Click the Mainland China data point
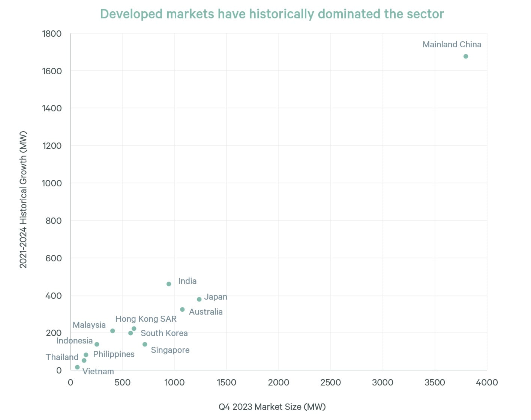 pos(466,56)
